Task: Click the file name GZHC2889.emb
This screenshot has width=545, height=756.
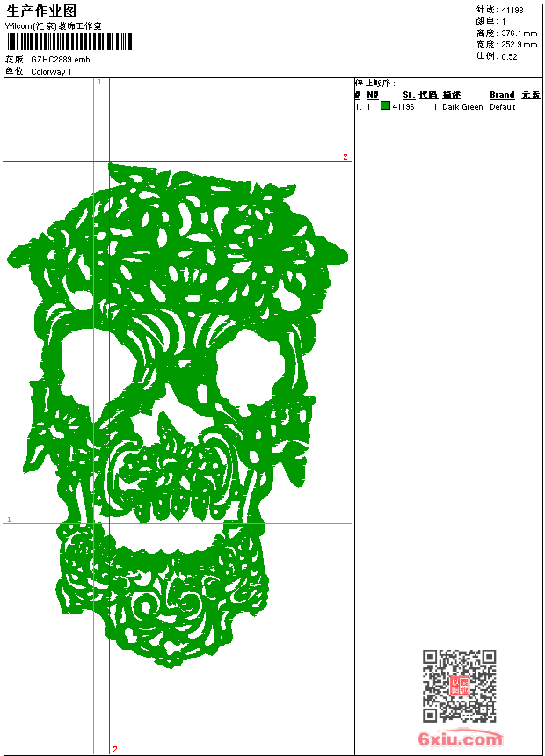Action: pyautogui.click(x=60, y=60)
